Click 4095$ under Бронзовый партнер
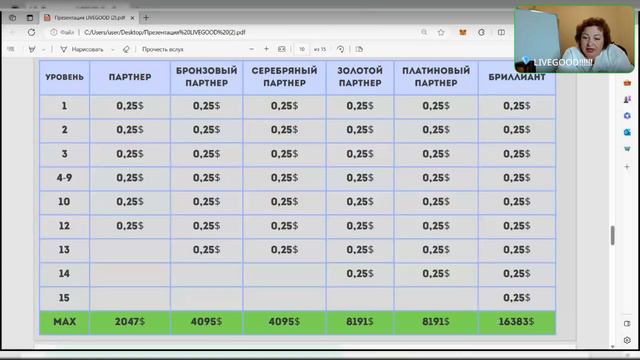640x360 pixels. (x=207, y=322)
